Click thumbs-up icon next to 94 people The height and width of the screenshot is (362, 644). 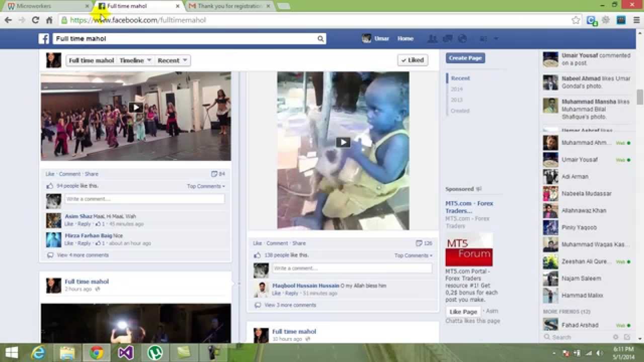[x=50, y=186]
